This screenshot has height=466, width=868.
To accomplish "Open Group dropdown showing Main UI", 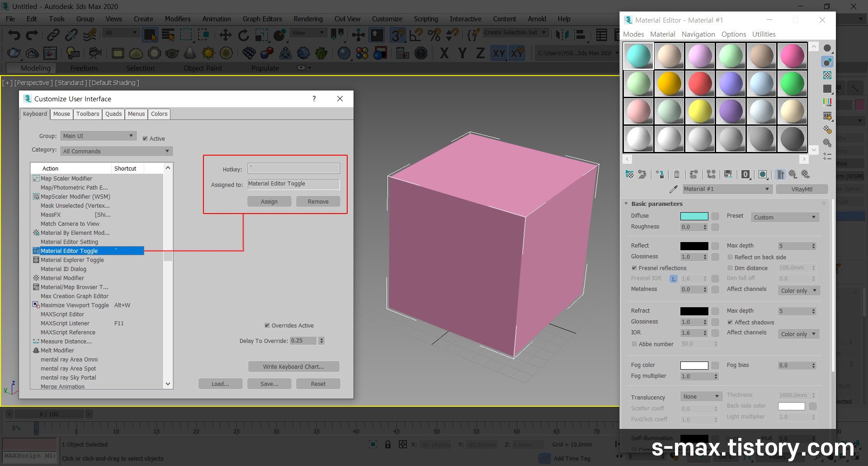I will click(x=98, y=136).
